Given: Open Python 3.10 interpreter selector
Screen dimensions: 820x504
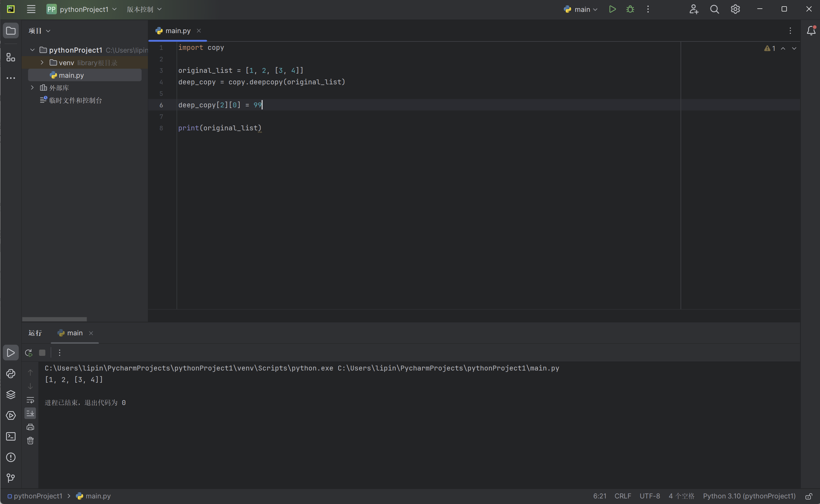Looking at the screenshot, I should click(x=749, y=496).
